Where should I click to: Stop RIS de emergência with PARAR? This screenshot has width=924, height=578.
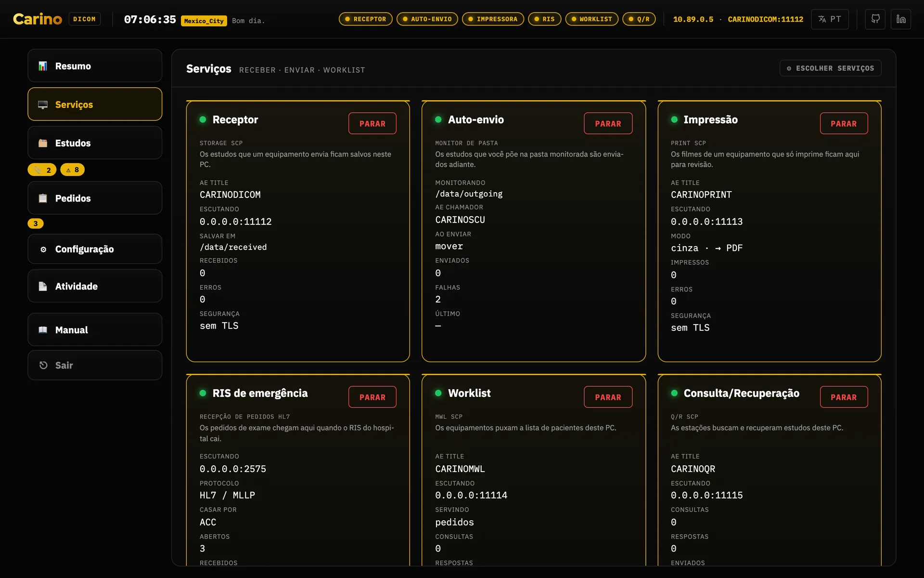[372, 397]
